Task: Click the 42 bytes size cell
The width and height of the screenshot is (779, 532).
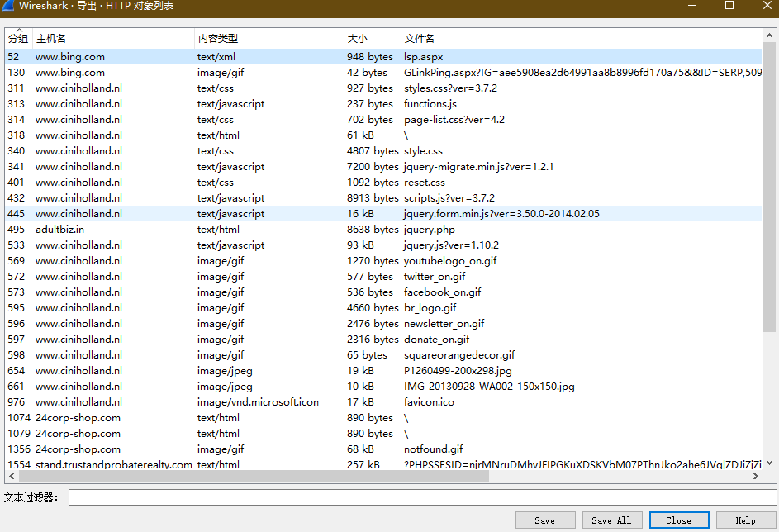Action: coord(367,73)
